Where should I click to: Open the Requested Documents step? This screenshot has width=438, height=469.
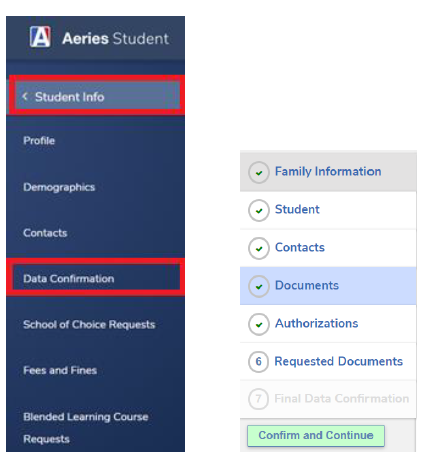[338, 361]
